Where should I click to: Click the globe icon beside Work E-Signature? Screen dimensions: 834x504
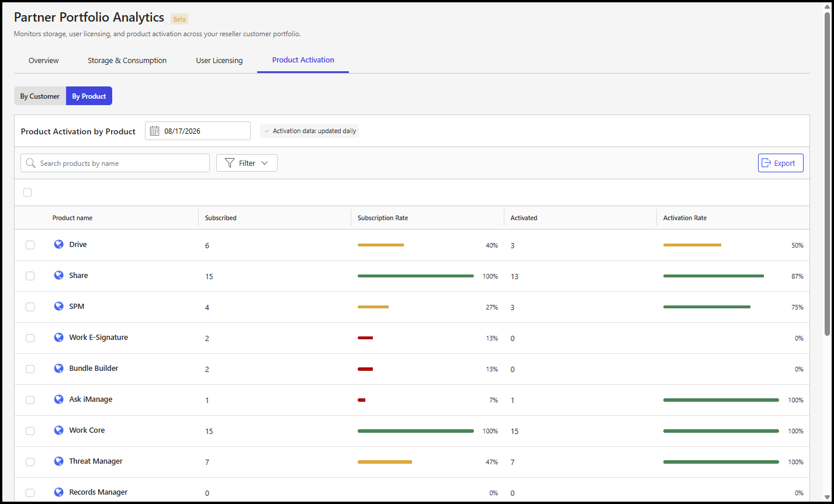click(x=58, y=337)
